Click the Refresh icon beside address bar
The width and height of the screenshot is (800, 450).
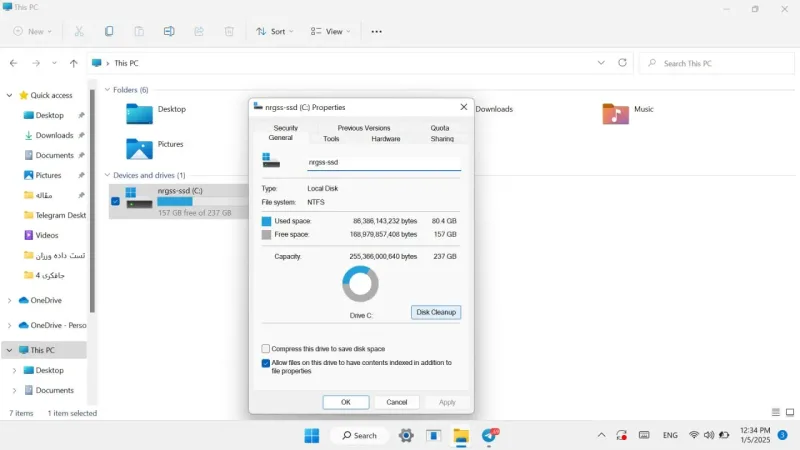[x=622, y=63]
